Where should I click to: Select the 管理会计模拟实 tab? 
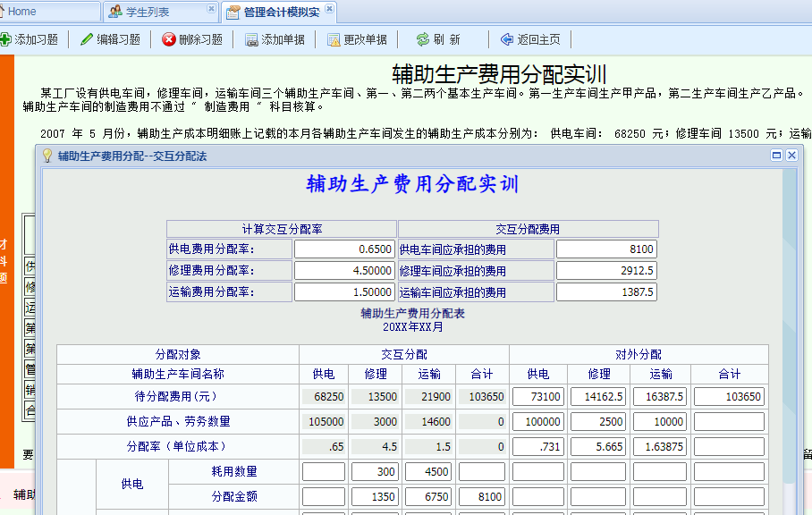pyautogui.click(x=281, y=12)
